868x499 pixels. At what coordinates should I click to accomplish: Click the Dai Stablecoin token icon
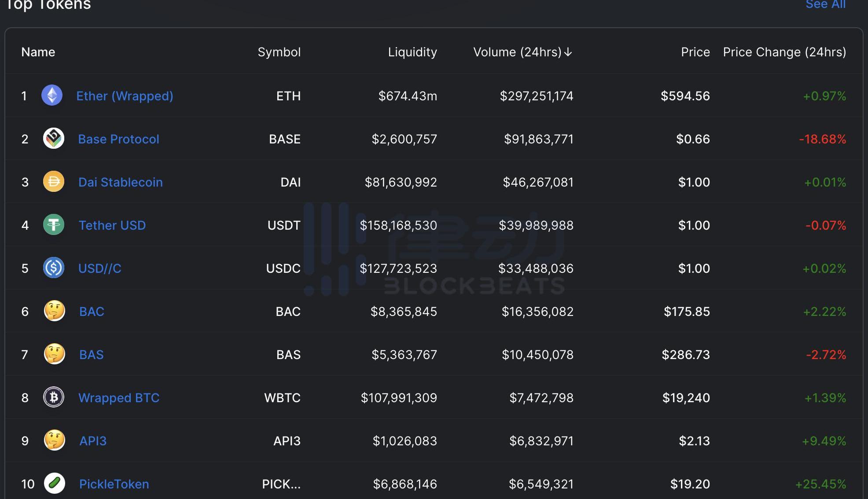click(x=54, y=181)
